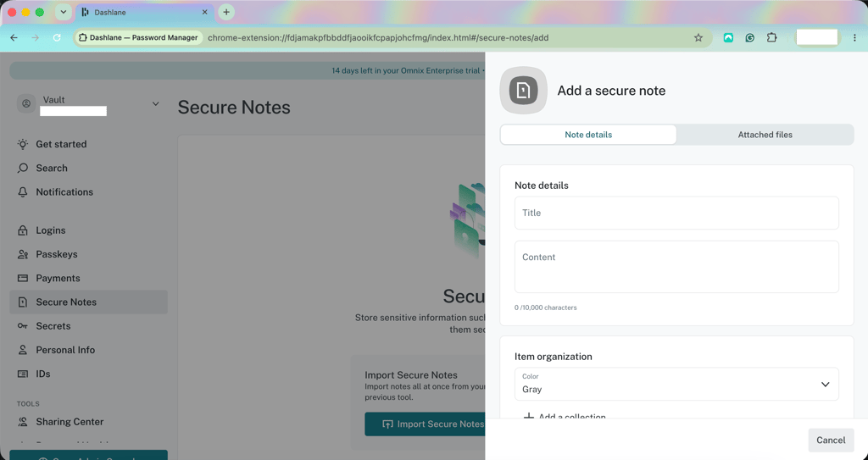Close the Dashlane browser tab
Image resolution: width=868 pixels, height=460 pixels.
205,12
